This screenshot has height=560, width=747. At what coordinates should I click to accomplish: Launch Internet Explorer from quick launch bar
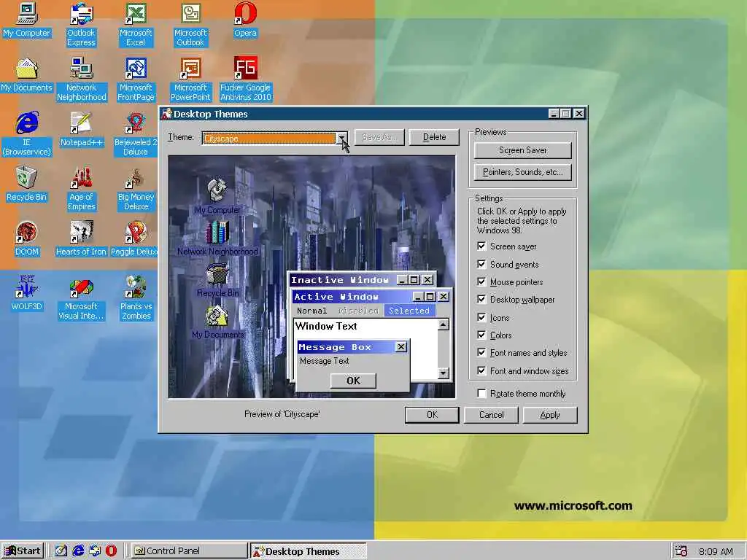pyautogui.click(x=78, y=551)
